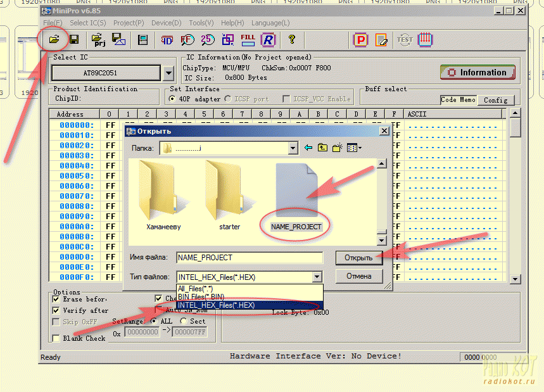Click the blank check magnifier toolbar icon
The image size is (544, 392).
(x=187, y=40)
